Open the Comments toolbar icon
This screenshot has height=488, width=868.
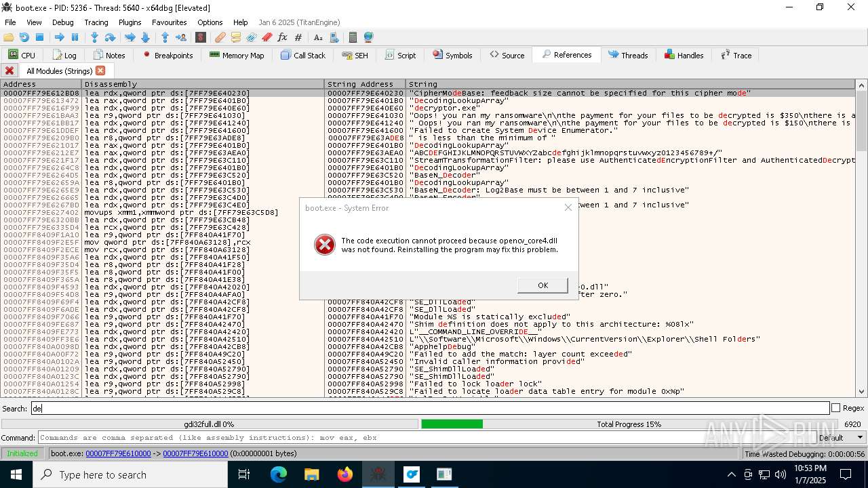pos(236,37)
